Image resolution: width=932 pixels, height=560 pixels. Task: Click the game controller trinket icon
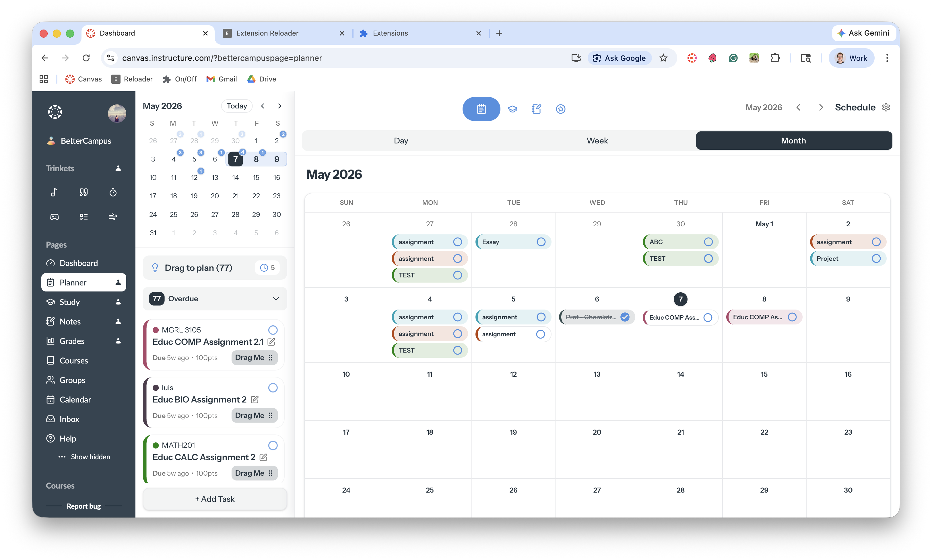pyautogui.click(x=54, y=217)
